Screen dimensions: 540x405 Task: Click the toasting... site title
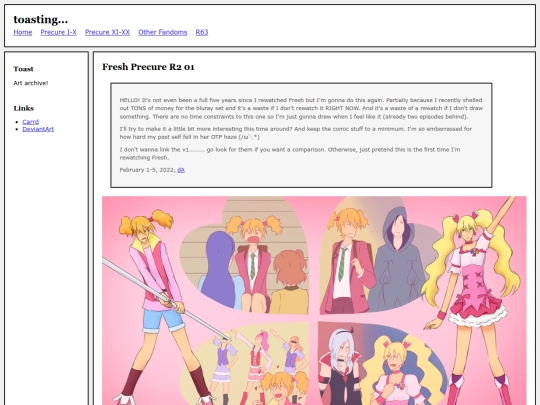tap(41, 20)
